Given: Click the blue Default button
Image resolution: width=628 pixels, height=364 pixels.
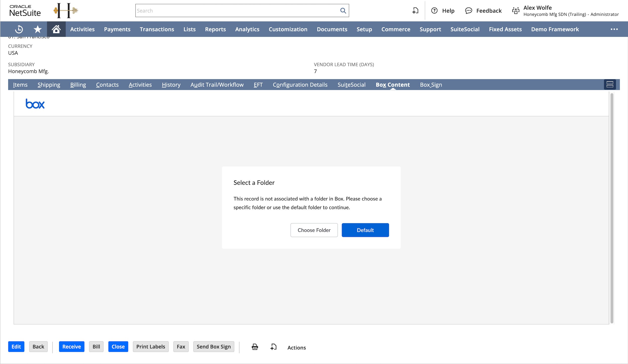Looking at the screenshot, I should tap(365, 230).
